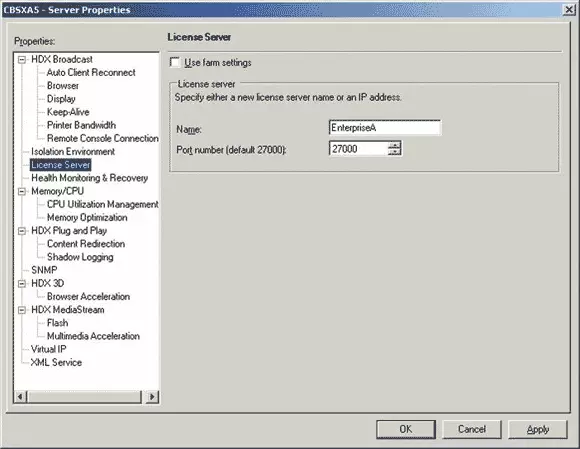Screen dimensions: 580x449
Task: Collapse the HDX MediaStream tree node
Action: pos(22,310)
